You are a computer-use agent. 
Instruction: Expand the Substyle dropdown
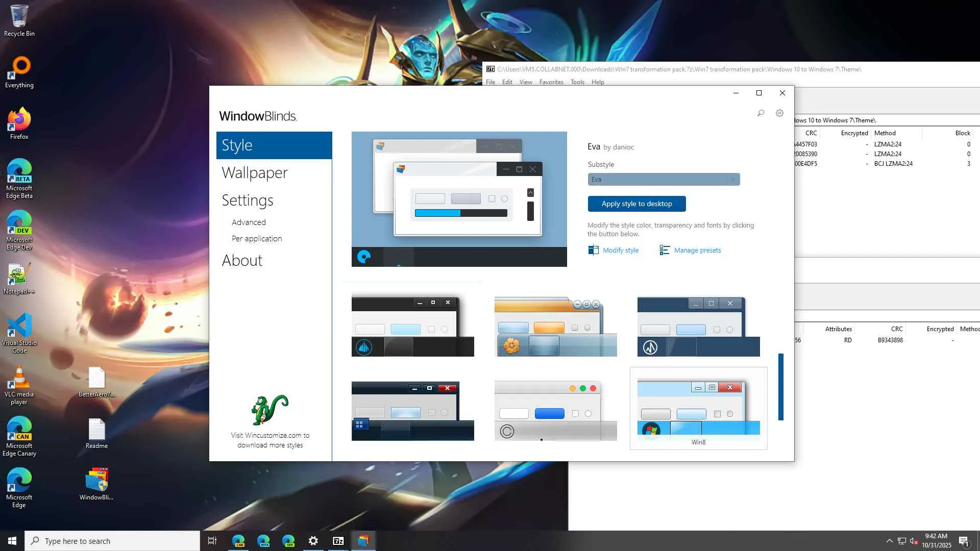coord(663,180)
